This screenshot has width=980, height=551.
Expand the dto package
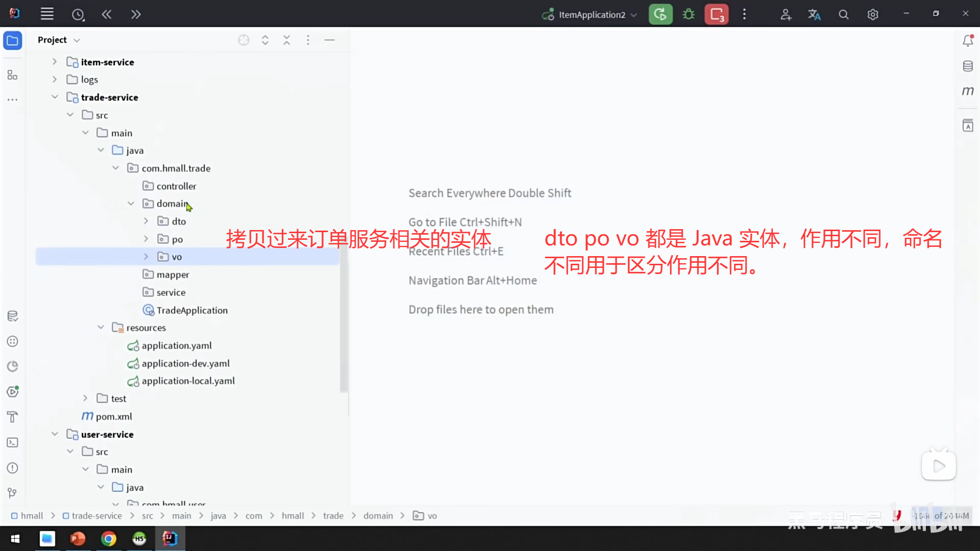(x=146, y=221)
